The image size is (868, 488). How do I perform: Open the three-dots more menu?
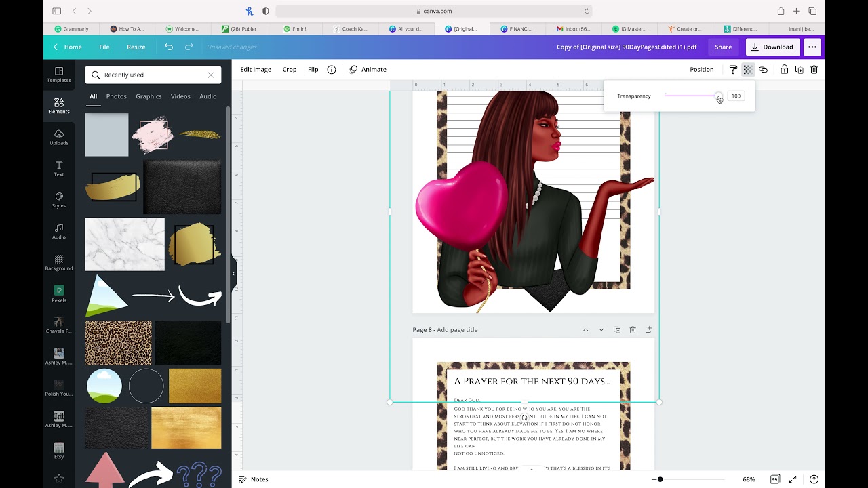point(812,47)
